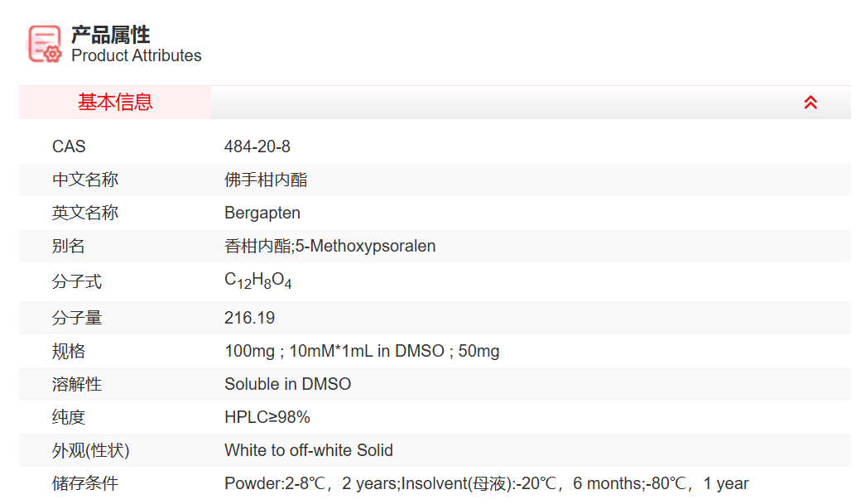The image size is (861, 504).
Task: Click the 储存条件 row label
Action: coord(85,483)
